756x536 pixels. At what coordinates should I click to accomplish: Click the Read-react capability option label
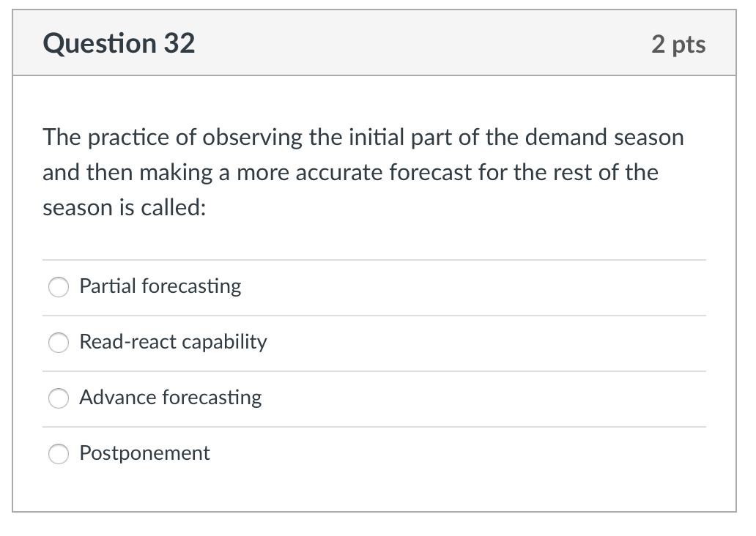point(173,343)
